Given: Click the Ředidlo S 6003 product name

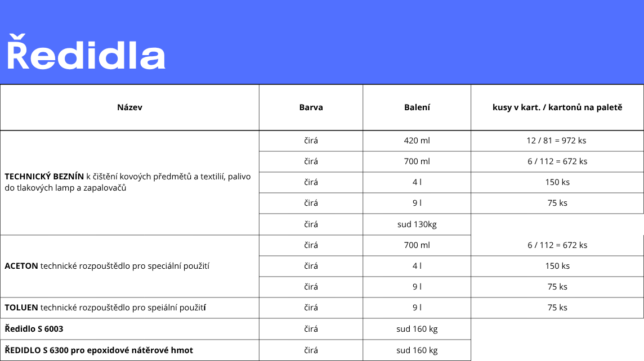Looking at the screenshot, I should click(x=34, y=329).
